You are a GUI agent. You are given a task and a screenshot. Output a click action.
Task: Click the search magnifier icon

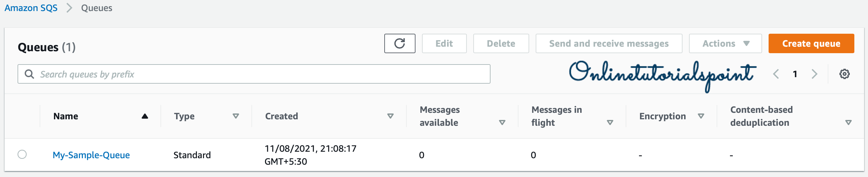[x=29, y=74]
